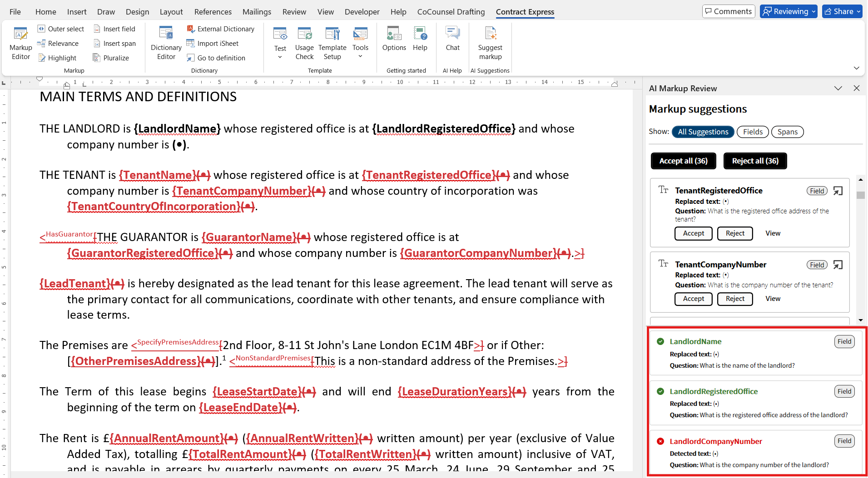
Task: Toggle the Spans suggestions filter
Action: click(x=788, y=132)
